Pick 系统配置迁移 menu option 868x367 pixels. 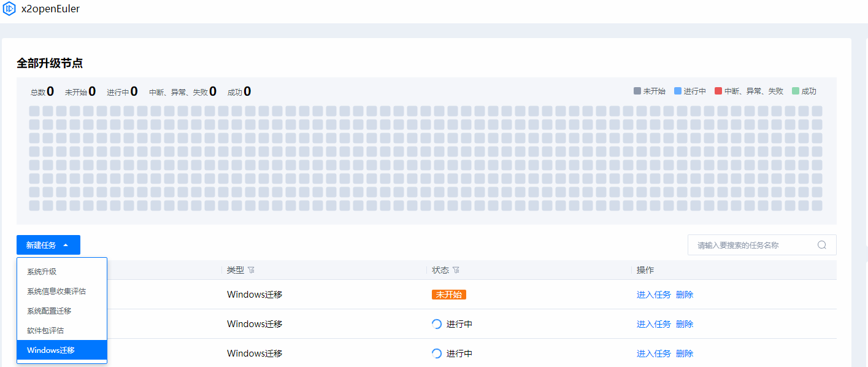49,311
